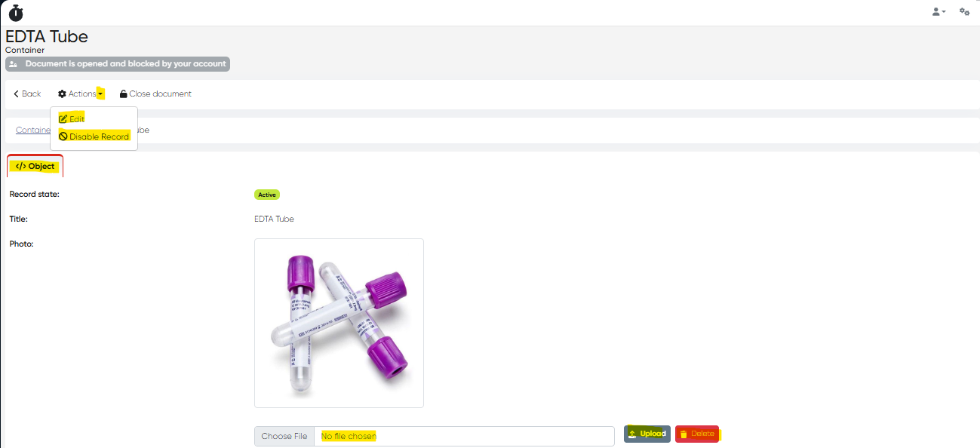Click the trash icon on Delete button

(x=684, y=434)
